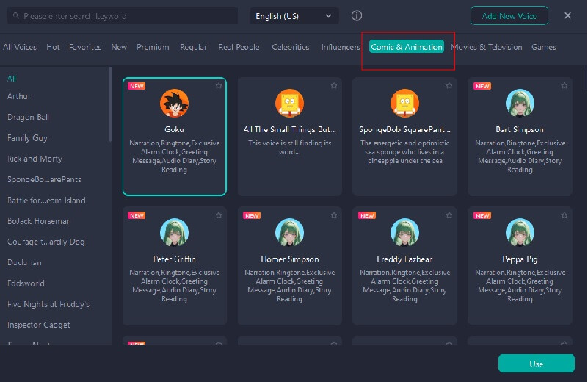The image size is (588, 382).
Task: Open the English (US) language dropdown
Action: 294,15
